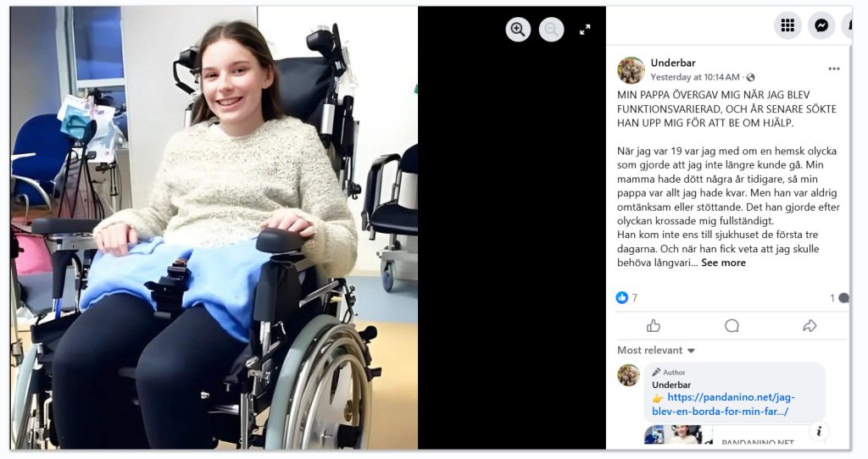Like the post with thumbs-up icon
This screenshot has height=459, width=868.
pos(654,326)
